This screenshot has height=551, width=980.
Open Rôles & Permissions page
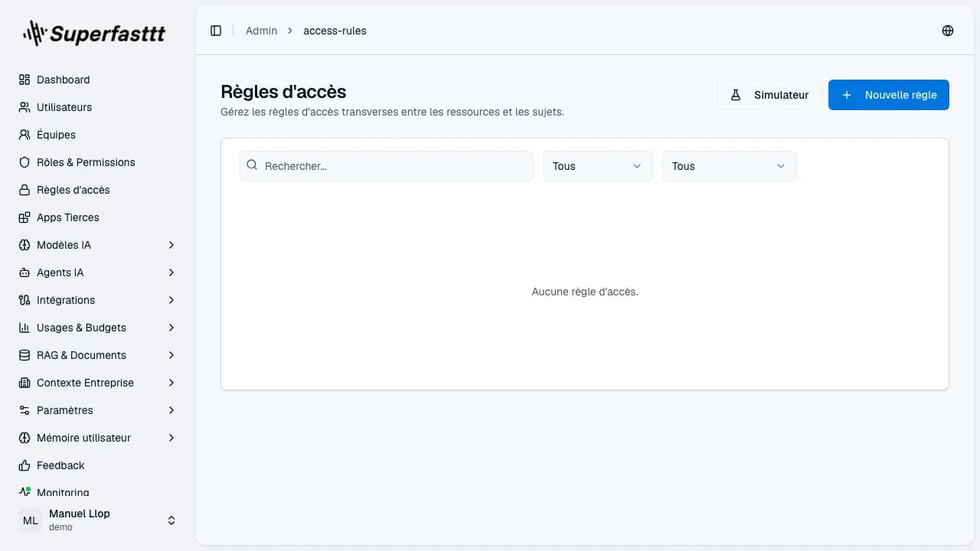point(98,162)
